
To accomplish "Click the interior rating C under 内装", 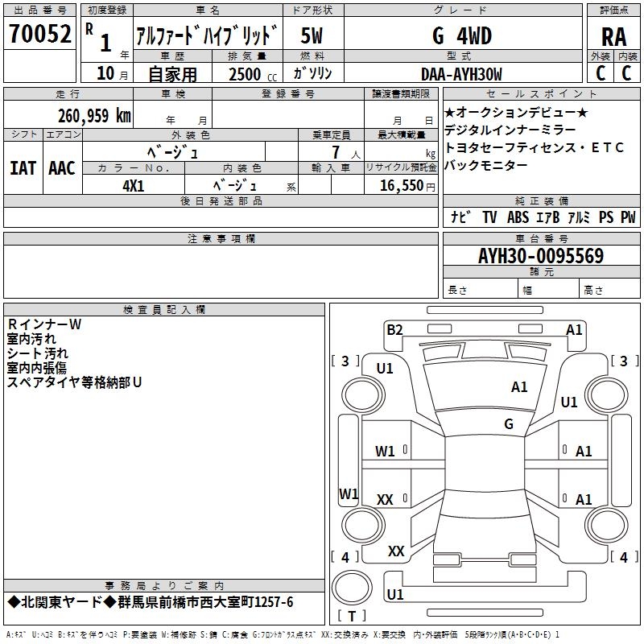I will [x=626, y=73].
